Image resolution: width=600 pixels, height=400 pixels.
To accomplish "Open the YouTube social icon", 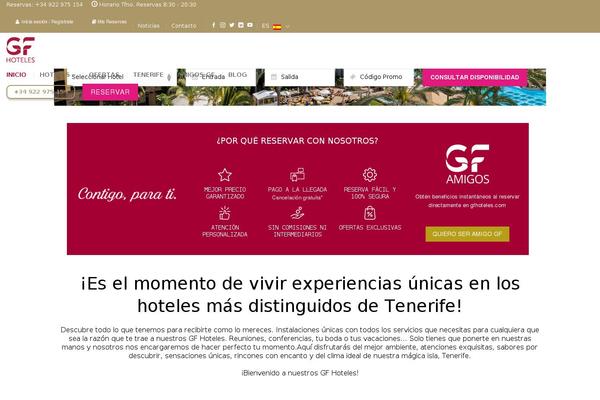I will pyautogui.click(x=250, y=25).
